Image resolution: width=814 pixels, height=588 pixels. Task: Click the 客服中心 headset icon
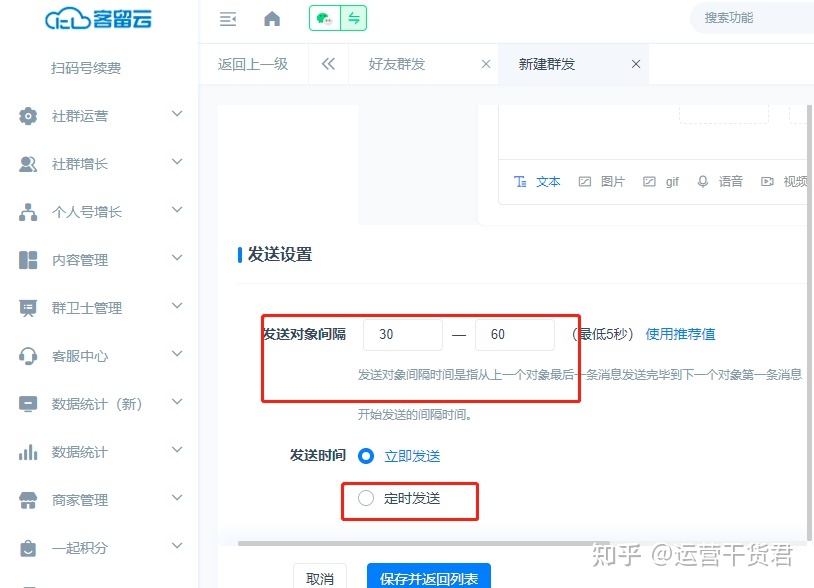[x=28, y=356]
